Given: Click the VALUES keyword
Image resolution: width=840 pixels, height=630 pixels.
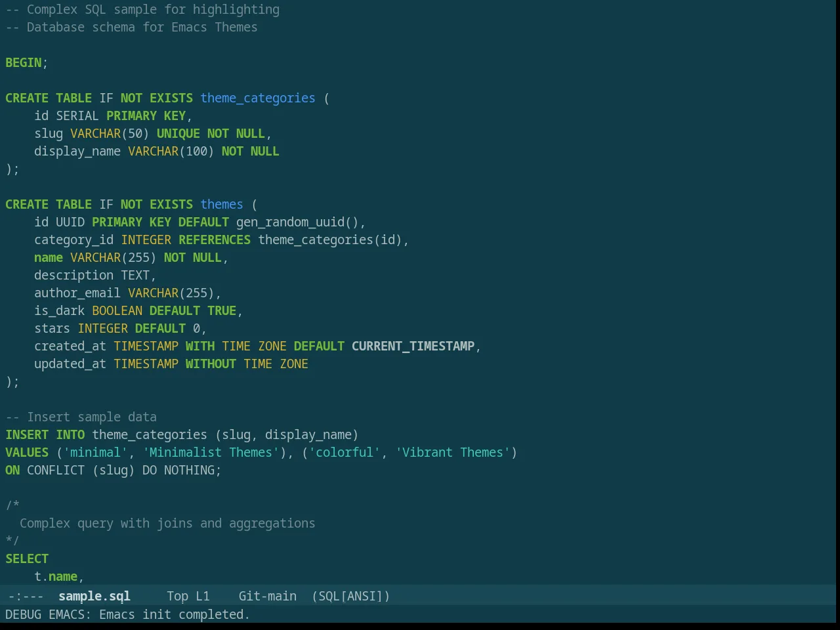Looking at the screenshot, I should [x=27, y=452].
